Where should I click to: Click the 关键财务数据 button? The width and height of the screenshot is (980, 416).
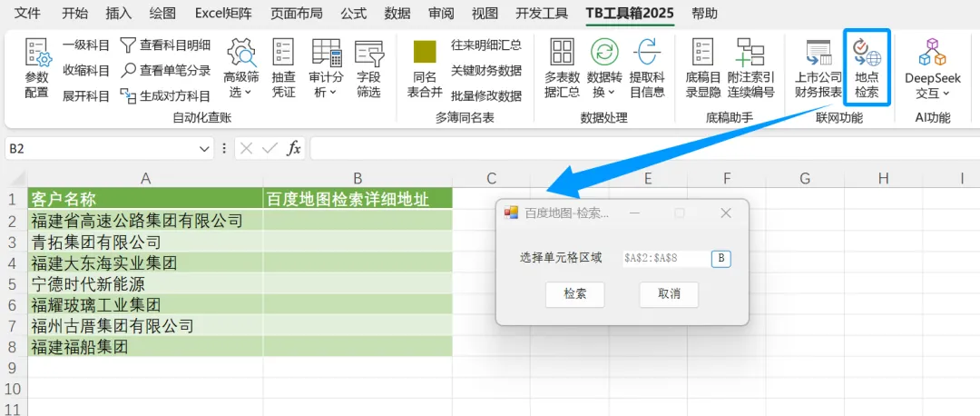coord(486,71)
